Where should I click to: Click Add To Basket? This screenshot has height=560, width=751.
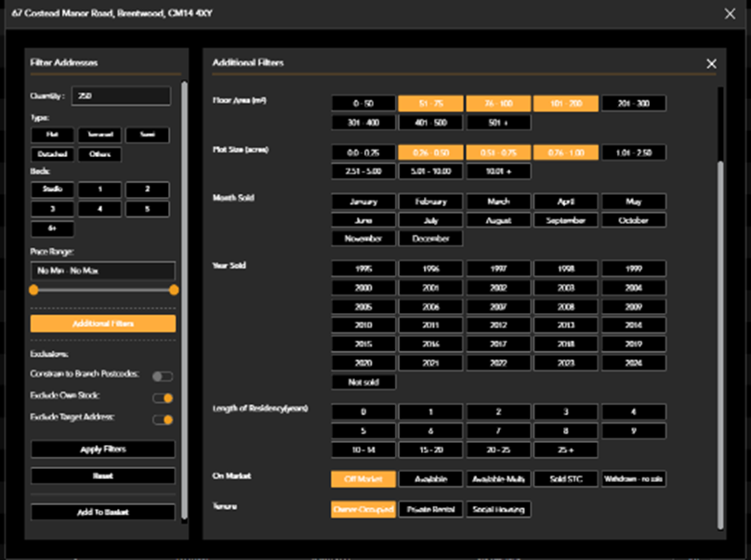[102, 513]
